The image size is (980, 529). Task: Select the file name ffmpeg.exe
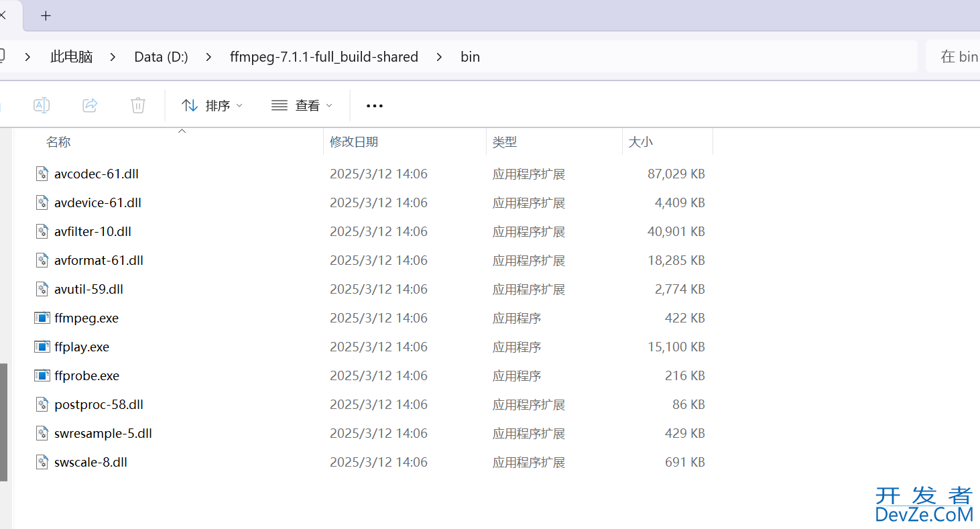click(x=86, y=318)
